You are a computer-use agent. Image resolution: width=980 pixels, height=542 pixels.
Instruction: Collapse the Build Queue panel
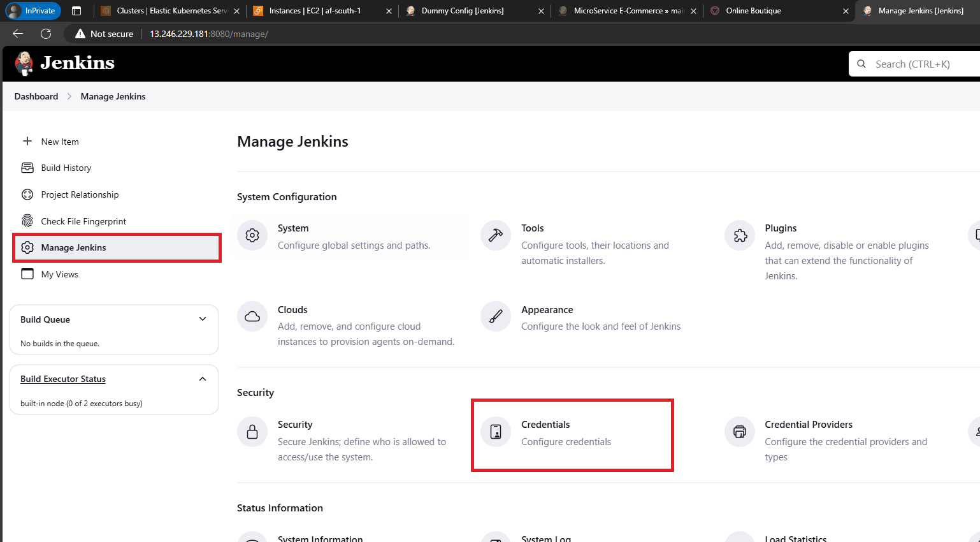click(203, 319)
